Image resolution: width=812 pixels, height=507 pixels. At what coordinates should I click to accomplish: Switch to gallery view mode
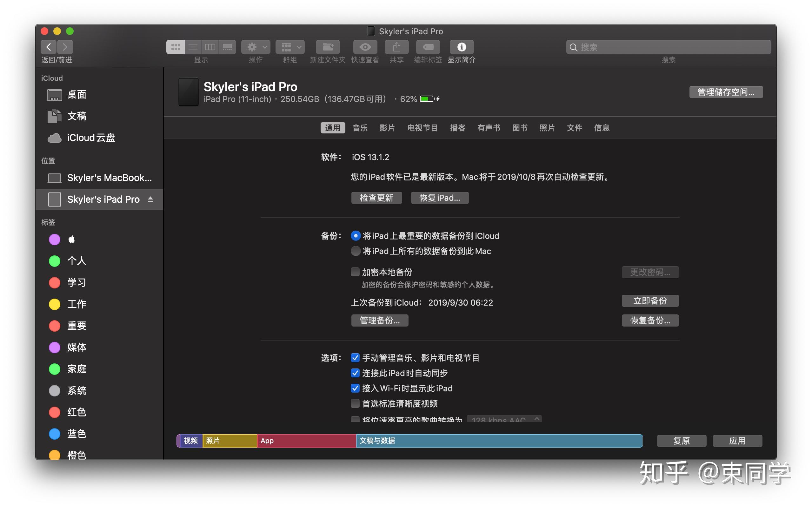(228, 47)
